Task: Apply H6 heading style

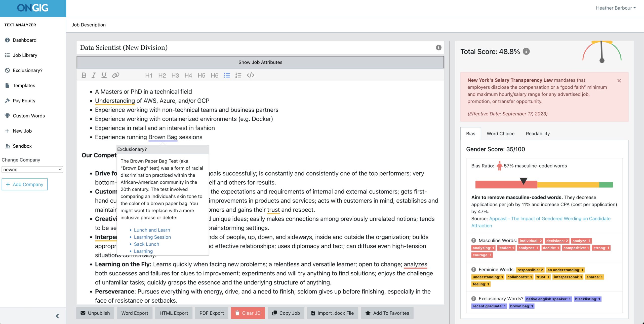Action: [214, 75]
